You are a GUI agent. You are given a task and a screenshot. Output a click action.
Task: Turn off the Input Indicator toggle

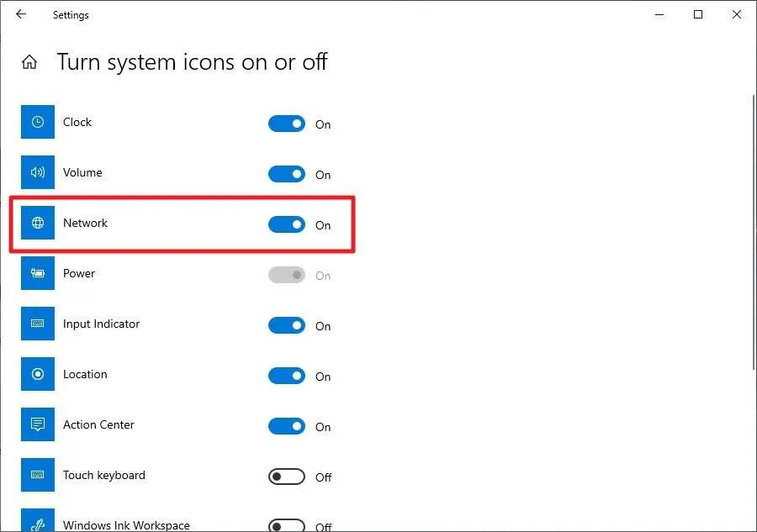pos(287,325)
